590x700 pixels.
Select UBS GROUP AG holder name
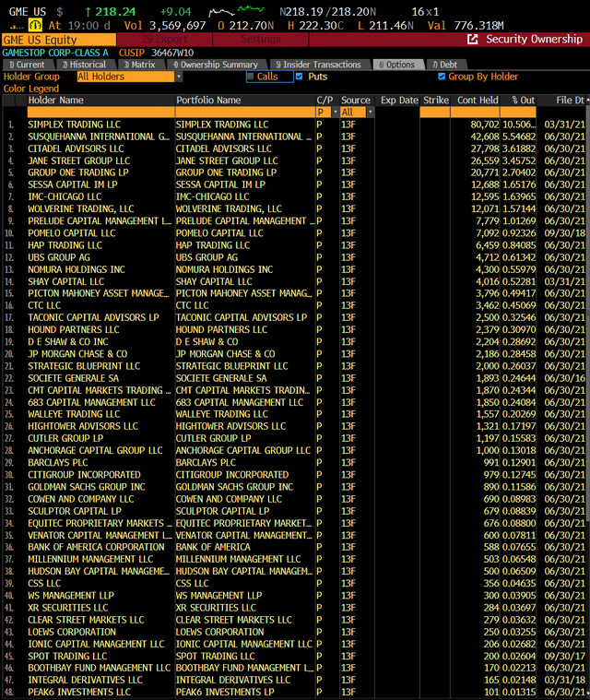point(59,257)
